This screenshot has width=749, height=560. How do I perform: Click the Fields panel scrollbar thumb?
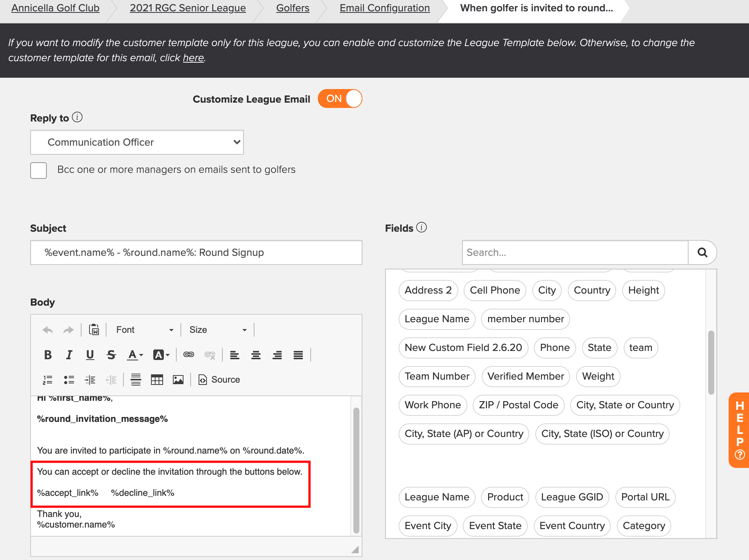pos(711,362)
